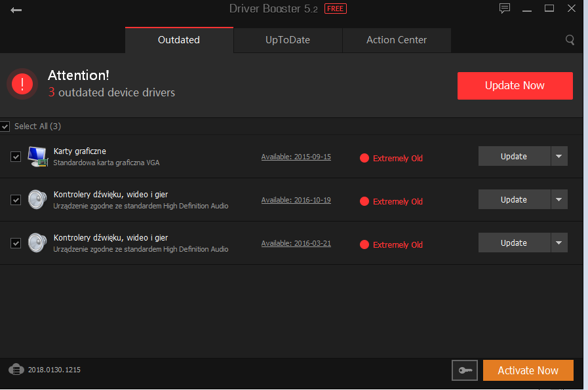Open the Available: 2016-10-19 link
The width and height of the screenshot is (588, 390).
coord(296,200)
